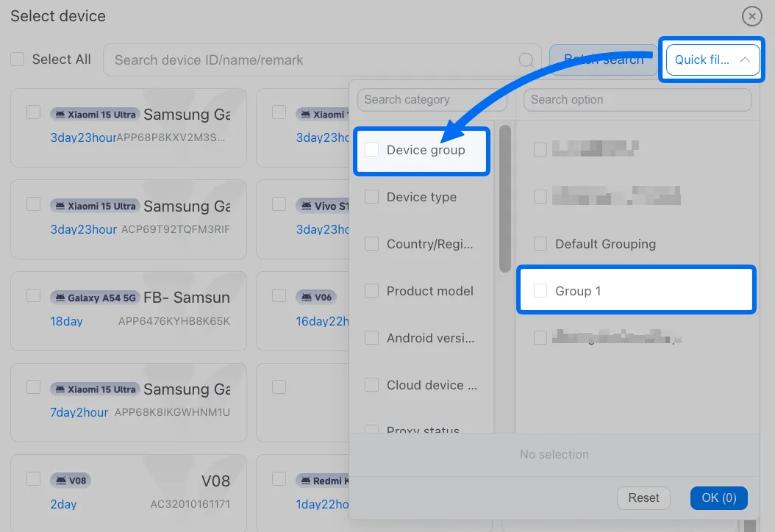This screenshot has height=532, width=775.
Task: Focus the Search category field
Action: point(432,100)
